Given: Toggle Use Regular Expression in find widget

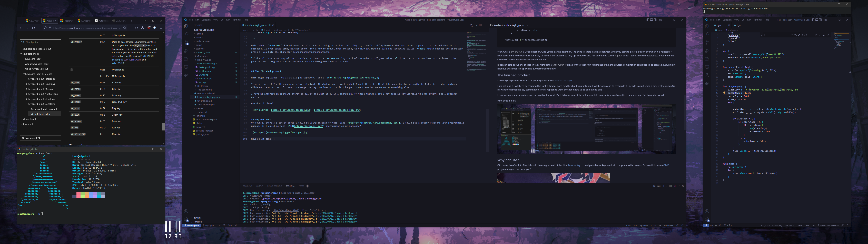Looking at the screenshot, I should 799,35.
